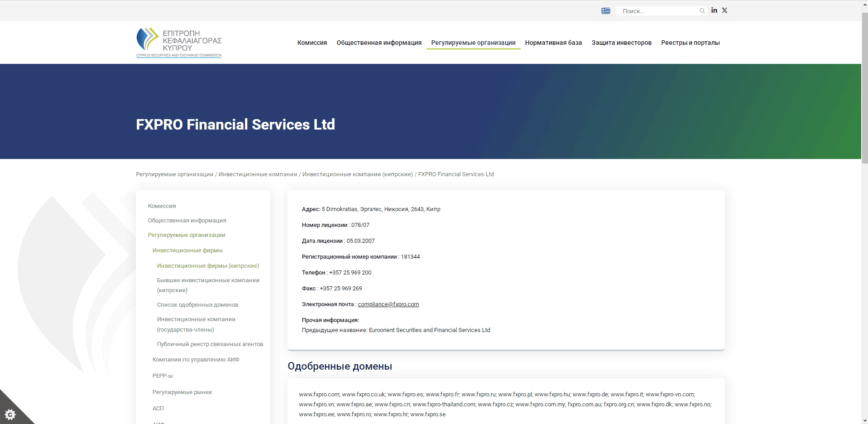Click approved domain www.fxpro.co.uk
868x424 pixels.
coord(363,395)
